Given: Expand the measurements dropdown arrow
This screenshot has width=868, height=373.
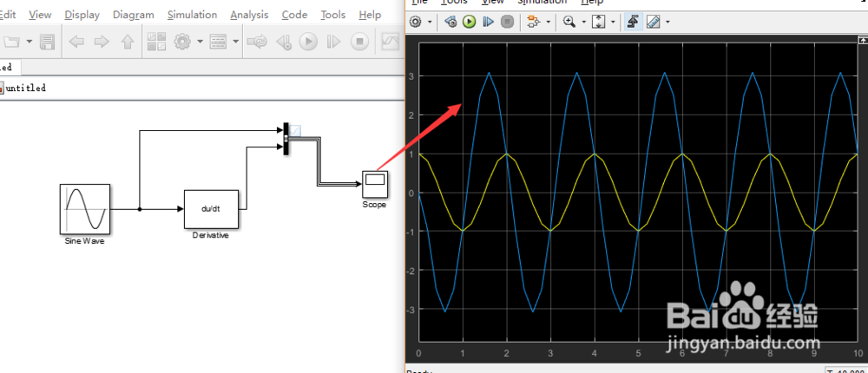Looking at the screenshot, I should [668, 23].
